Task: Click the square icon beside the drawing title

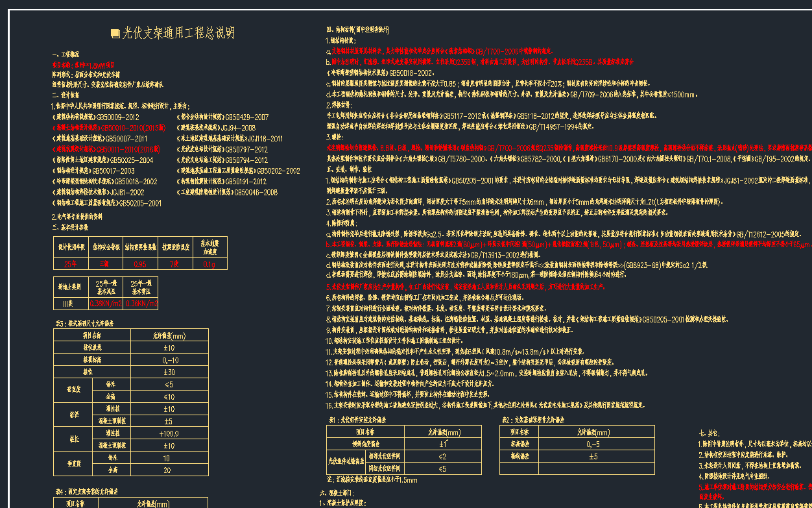Action: [x=115, y=34]
